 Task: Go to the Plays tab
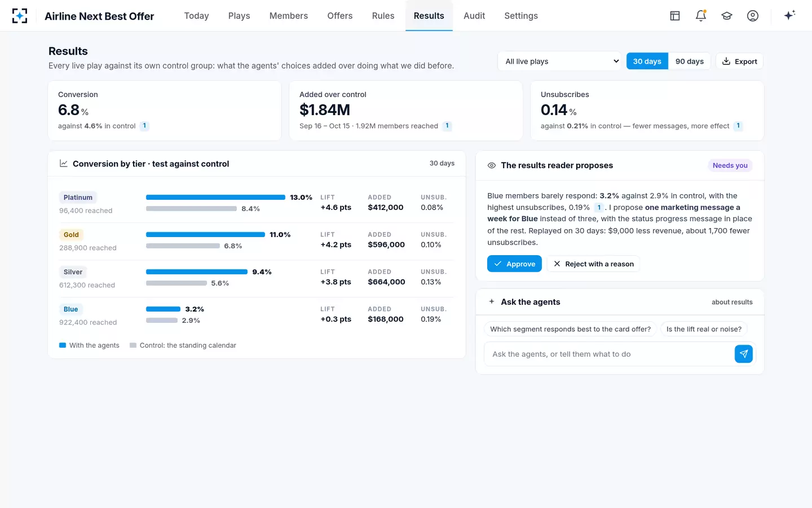[x=239, y=16]
